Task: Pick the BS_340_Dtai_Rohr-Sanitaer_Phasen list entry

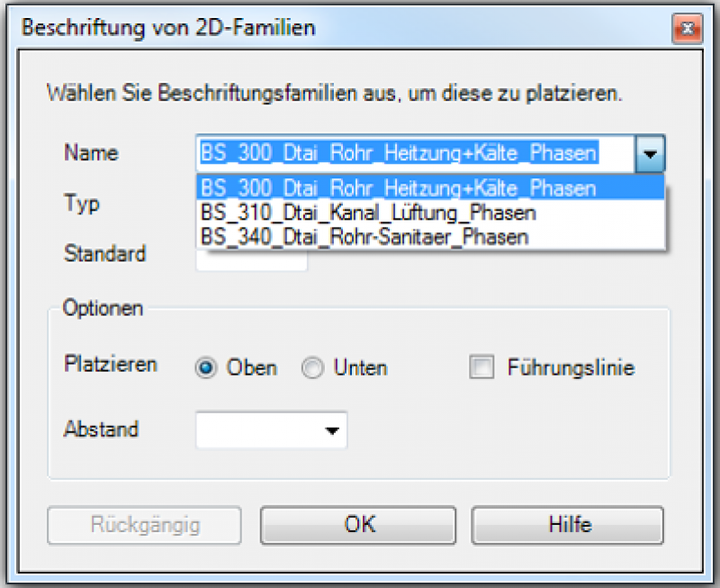Action: [364, 237]
